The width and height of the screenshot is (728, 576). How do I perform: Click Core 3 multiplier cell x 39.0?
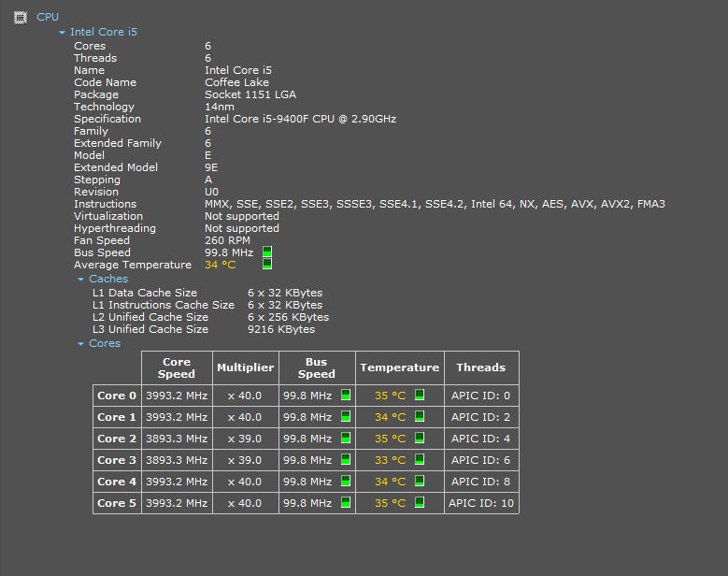tap(245, 460)
